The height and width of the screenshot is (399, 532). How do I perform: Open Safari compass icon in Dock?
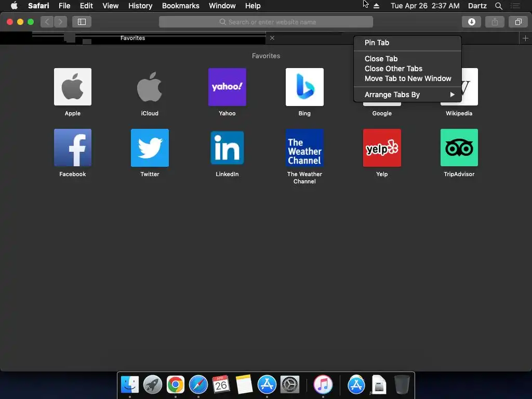tap(198, 384)
